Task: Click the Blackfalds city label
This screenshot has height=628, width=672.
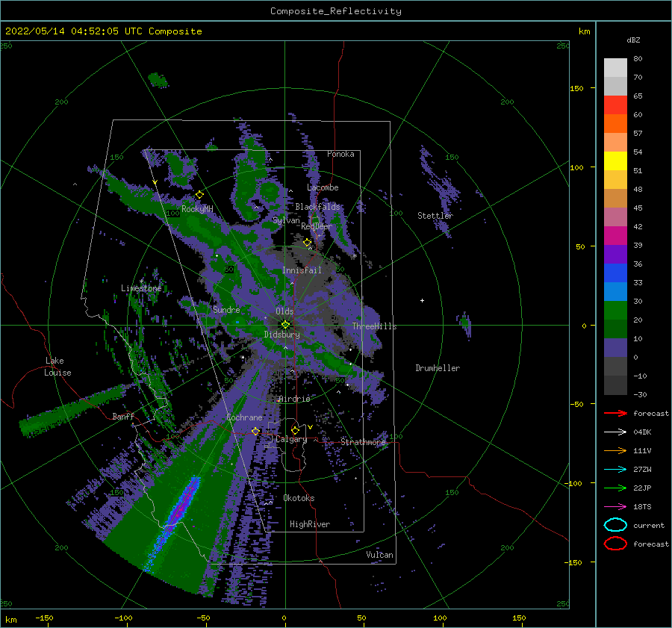Action: (x=317, y=207)
